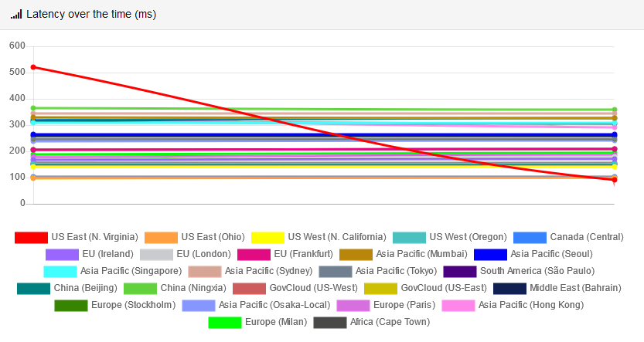The height and width of the screenshot is (342, 644).
Task: Select the Middle East (Bahrain) legend label
Action: [x=575, y=288]
